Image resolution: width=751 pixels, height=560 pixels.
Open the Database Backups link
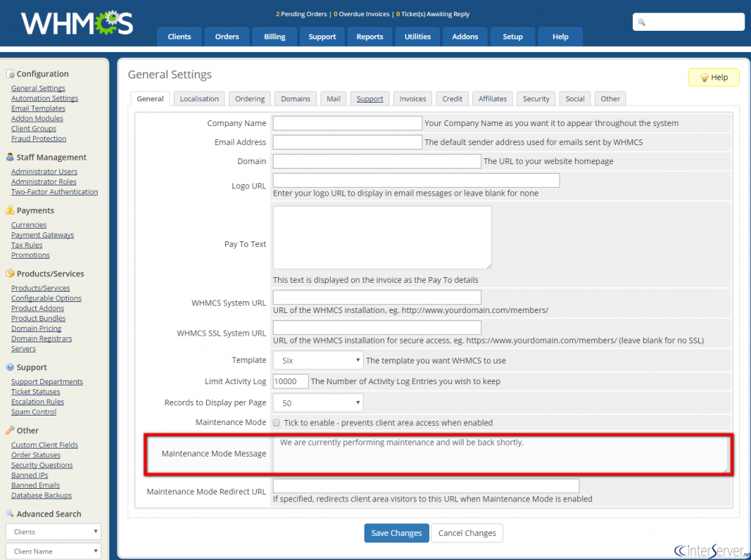point(41,495)
